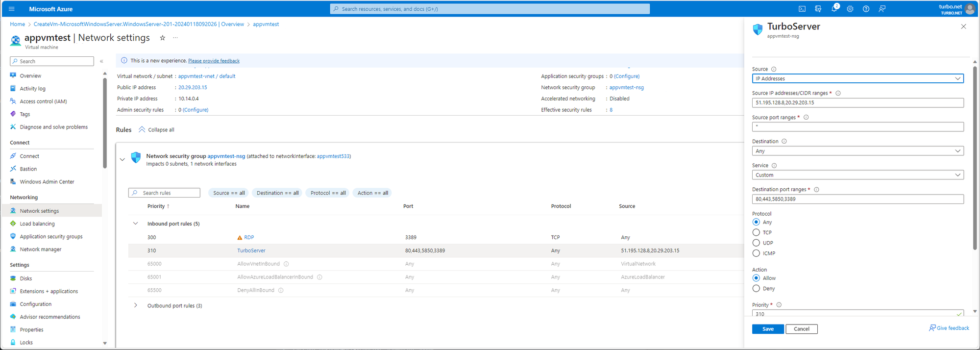Click the left sidebar vertical scrollbar
The height and width of the screenshot is (350, 980).
105,123
